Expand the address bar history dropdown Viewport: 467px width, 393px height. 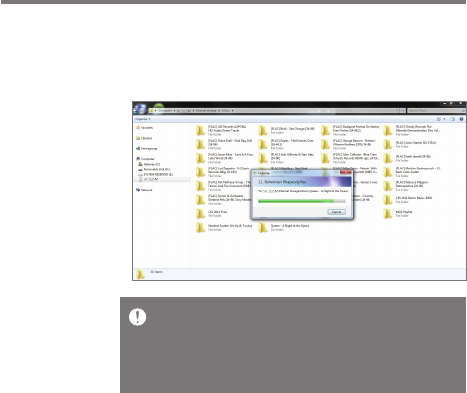tap(397, 110)
